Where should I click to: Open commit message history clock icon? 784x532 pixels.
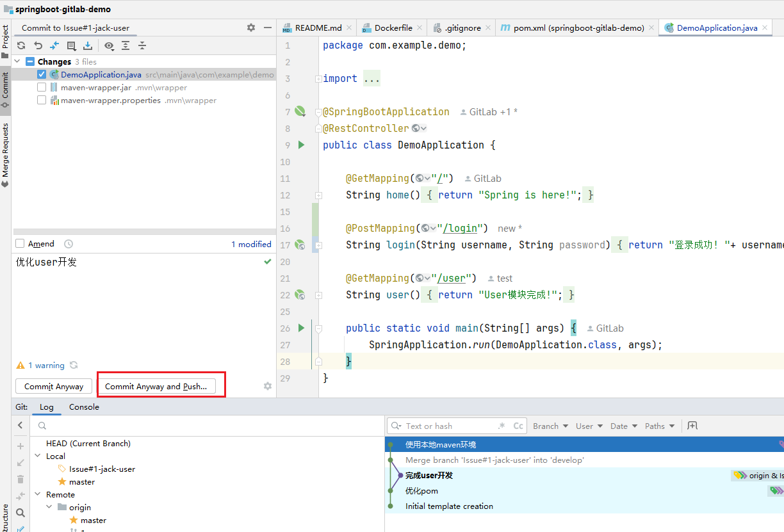click(x=69, y=244)
